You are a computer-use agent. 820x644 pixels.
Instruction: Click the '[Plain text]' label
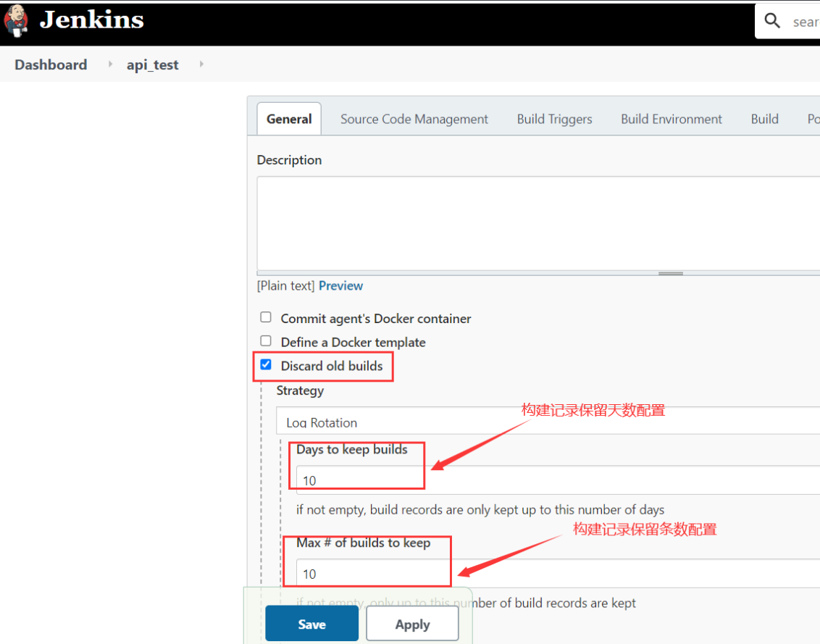(x=285, y=285)
